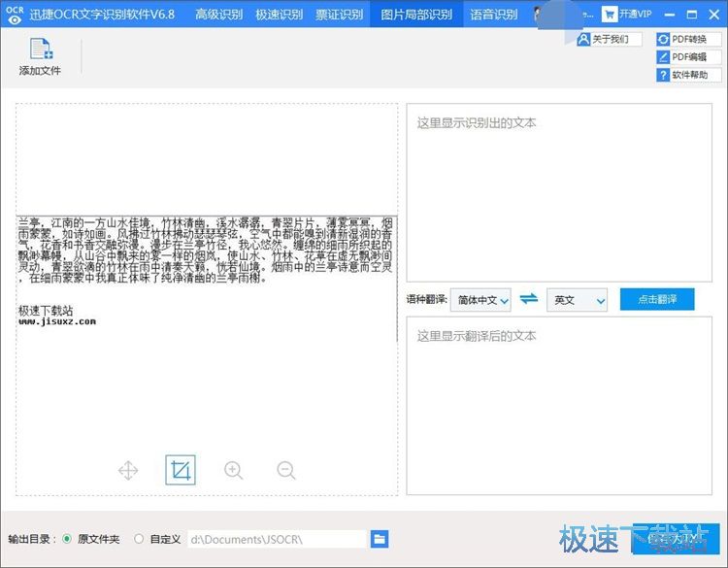Click the translated text output area

tap(559, 406)
